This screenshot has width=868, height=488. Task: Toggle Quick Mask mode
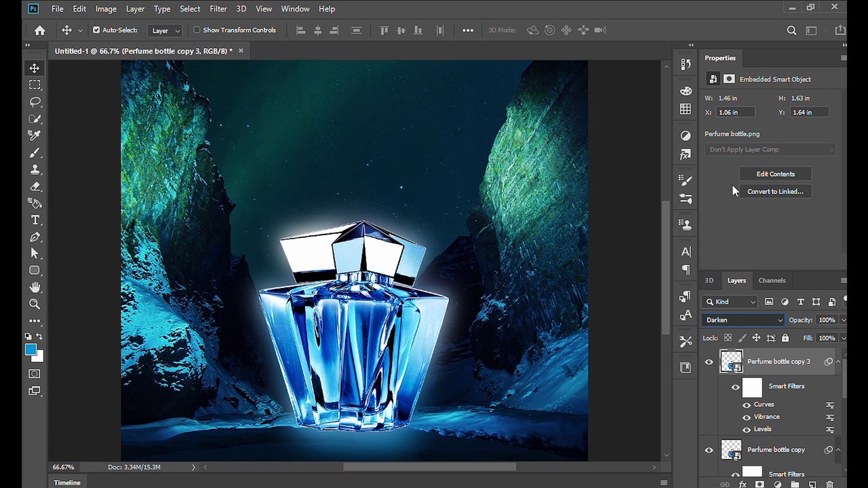[35, 374]
